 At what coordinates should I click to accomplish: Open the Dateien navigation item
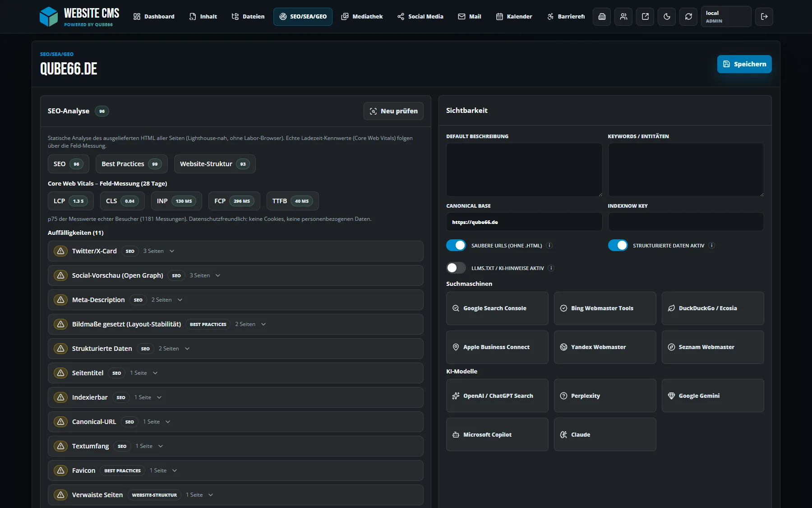[x=248, y=17]
